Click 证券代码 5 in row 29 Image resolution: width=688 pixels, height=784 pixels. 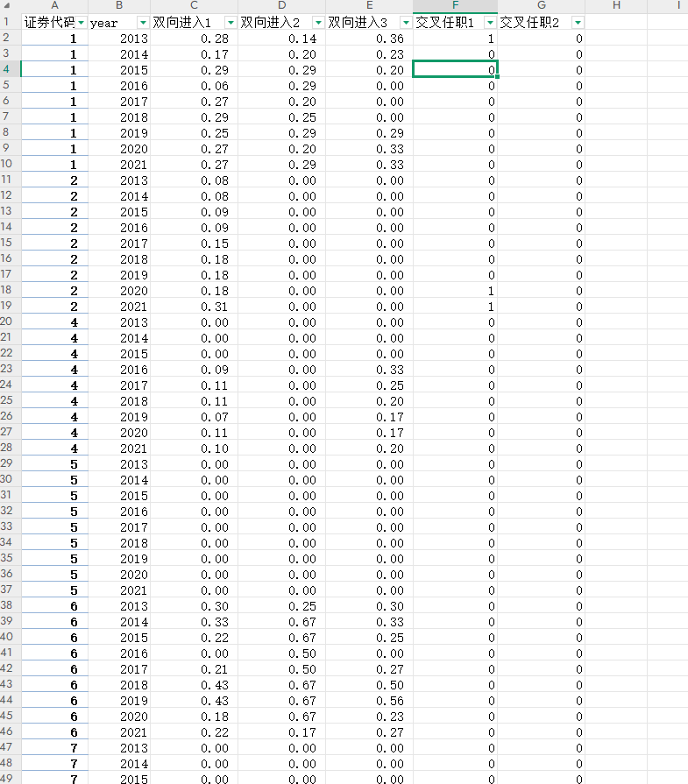click(54, 464)
